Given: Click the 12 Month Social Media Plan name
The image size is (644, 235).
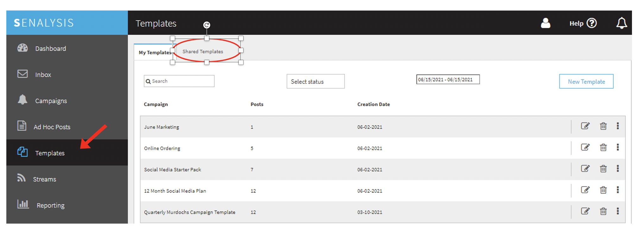Looking at the screenshot, I should pyautogui.click(x=175, y=191).
